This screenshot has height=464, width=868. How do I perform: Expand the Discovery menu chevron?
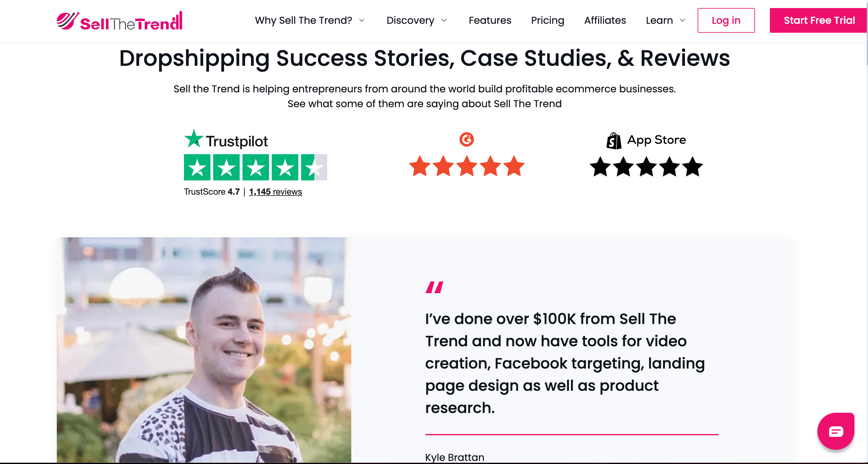coord(444,21)
